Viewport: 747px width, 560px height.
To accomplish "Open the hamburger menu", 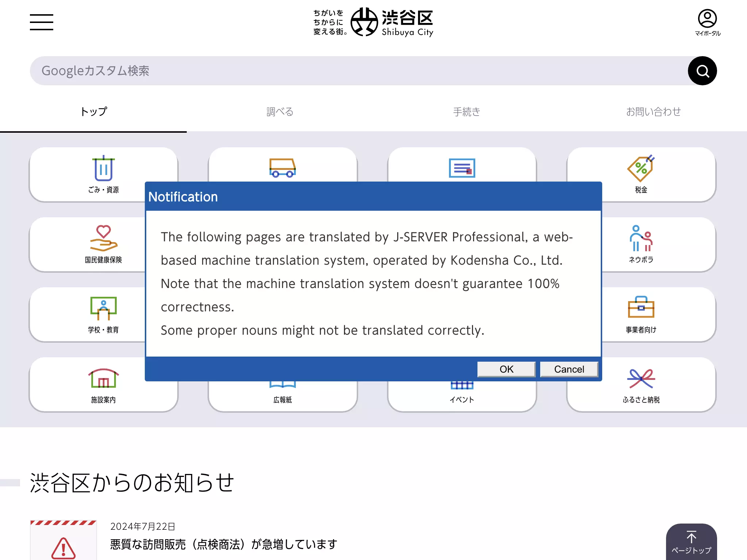I will pyautogui.click(x=42, y=22).
